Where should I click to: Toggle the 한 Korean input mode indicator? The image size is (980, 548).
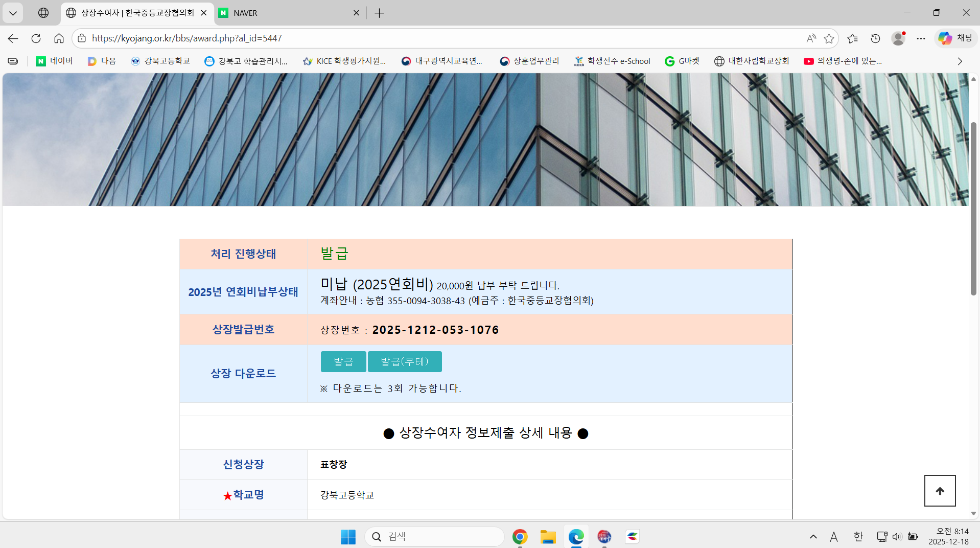point(858,536)
